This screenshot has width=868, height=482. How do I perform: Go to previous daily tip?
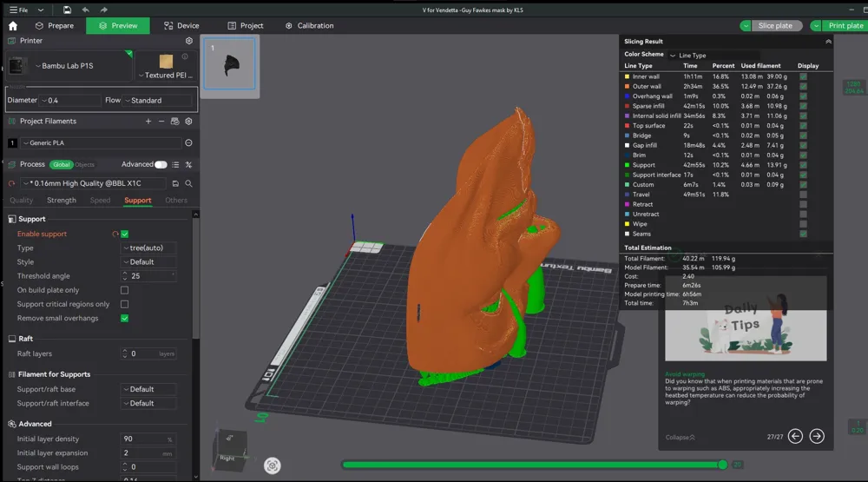point(795,437)
